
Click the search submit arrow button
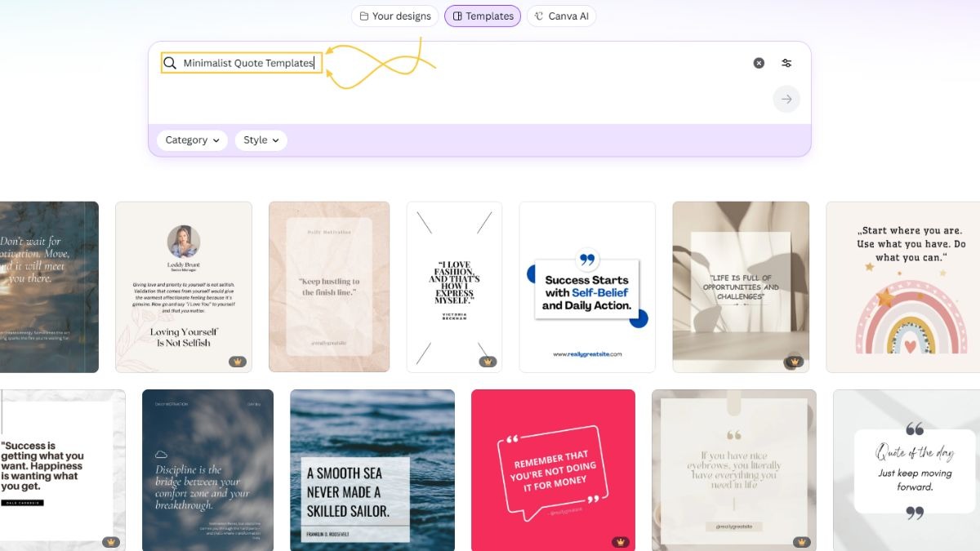pyautogui.click(x=786, y=99)
